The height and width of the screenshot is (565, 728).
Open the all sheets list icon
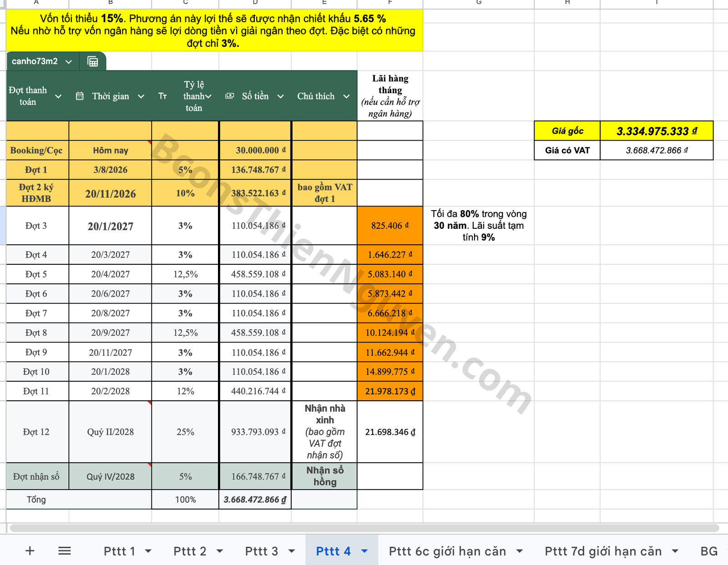(65, 551)
